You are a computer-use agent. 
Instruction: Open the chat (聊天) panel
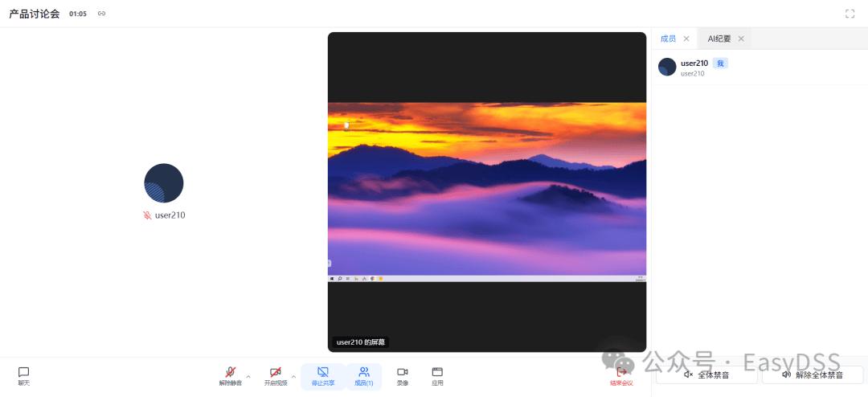coord(23,377)
